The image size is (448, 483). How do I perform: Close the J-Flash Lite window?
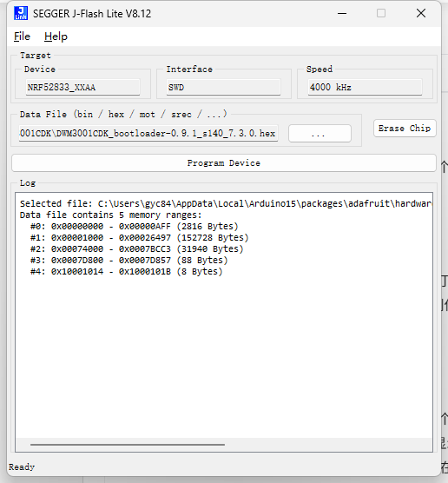click(x=421, y=13)
